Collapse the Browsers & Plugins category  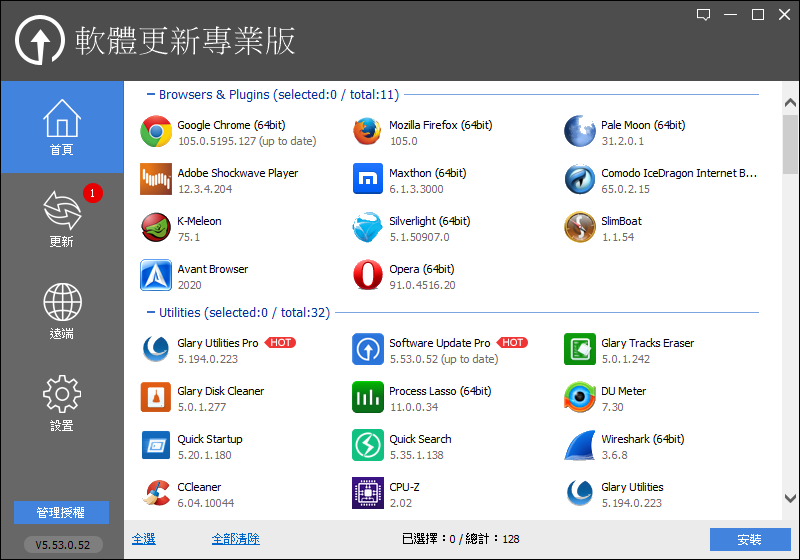151,94
